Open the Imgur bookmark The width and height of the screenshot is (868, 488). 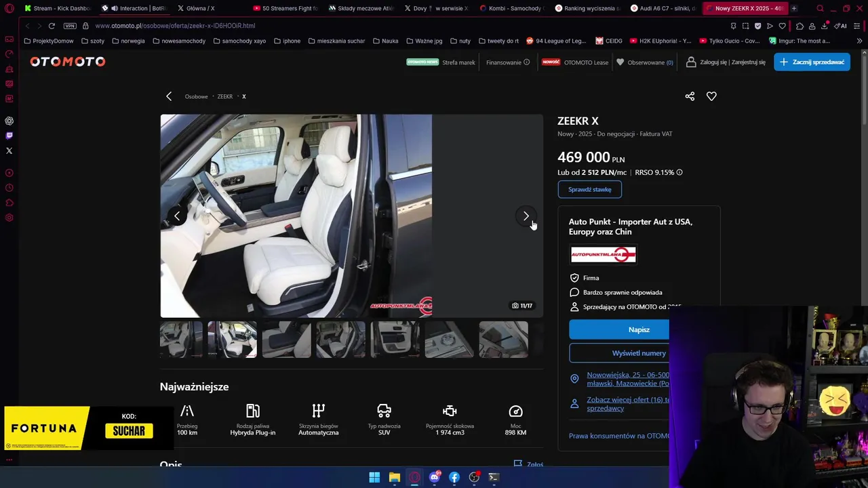(x=800, y=41)
